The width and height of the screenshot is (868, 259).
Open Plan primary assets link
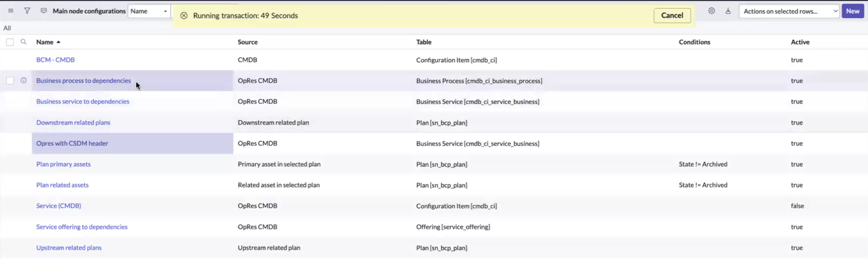point(63,164)
